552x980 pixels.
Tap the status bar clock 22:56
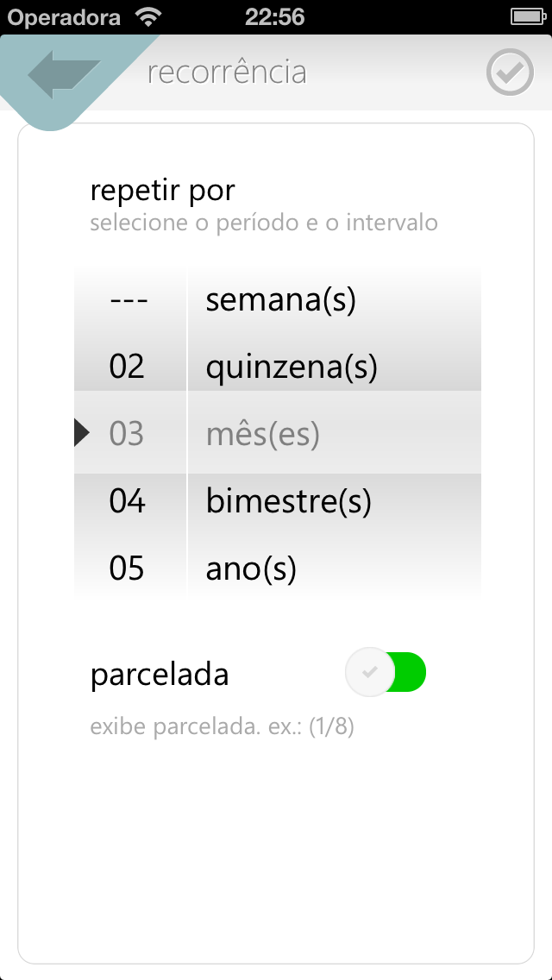pos(274,17)
